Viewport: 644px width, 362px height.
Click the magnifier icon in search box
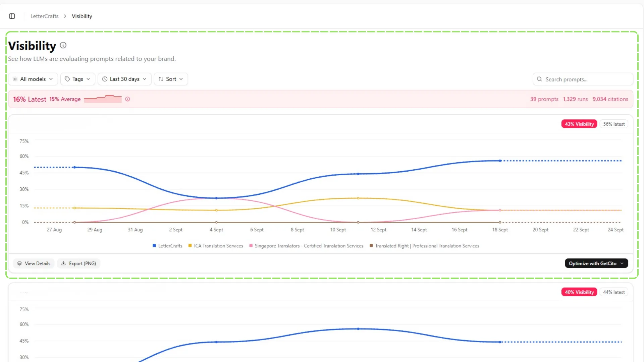(539, 79)
